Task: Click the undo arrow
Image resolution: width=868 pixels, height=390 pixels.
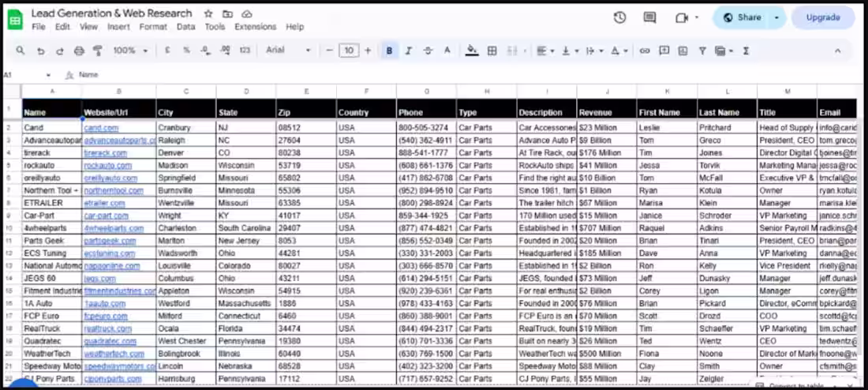Action: 40,51
